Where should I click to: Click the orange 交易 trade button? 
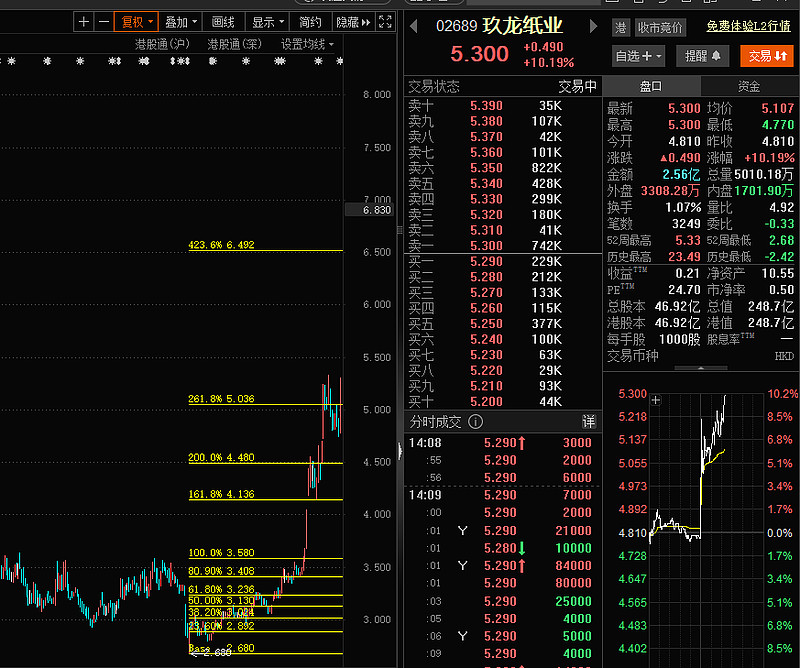(x=767, y=56)
